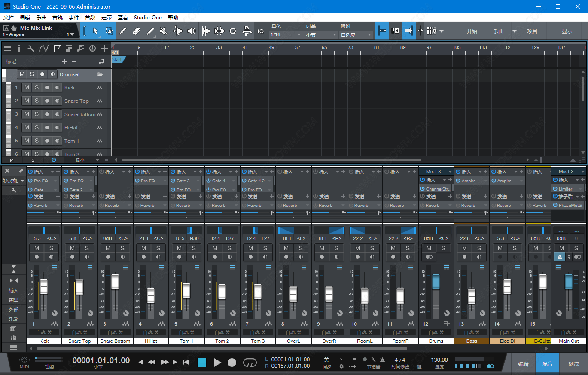The image size is (588, 375).
Task: Open Kick channel editor icon
Action: [x=54, y=323]
